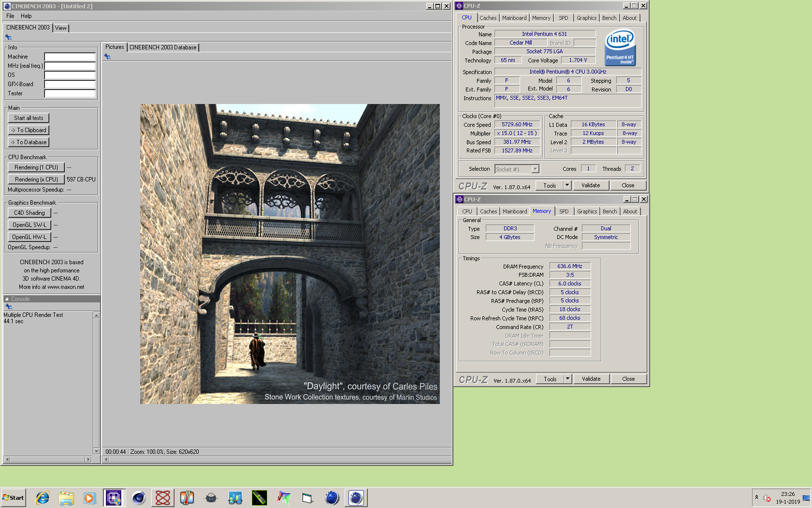Open Tools dropdown arrow in upper CPU-Z
This screenshot has height=508, width=812.
click(x=567, y=185)
